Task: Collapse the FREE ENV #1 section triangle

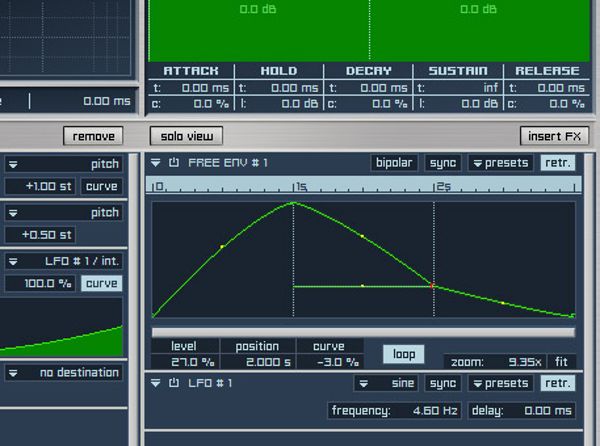Action: click(156, 162)
